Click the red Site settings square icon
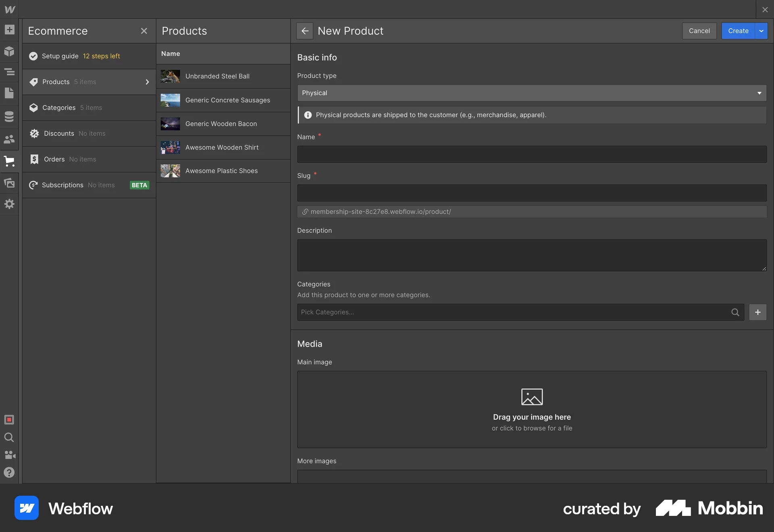 tap(9, 419)
